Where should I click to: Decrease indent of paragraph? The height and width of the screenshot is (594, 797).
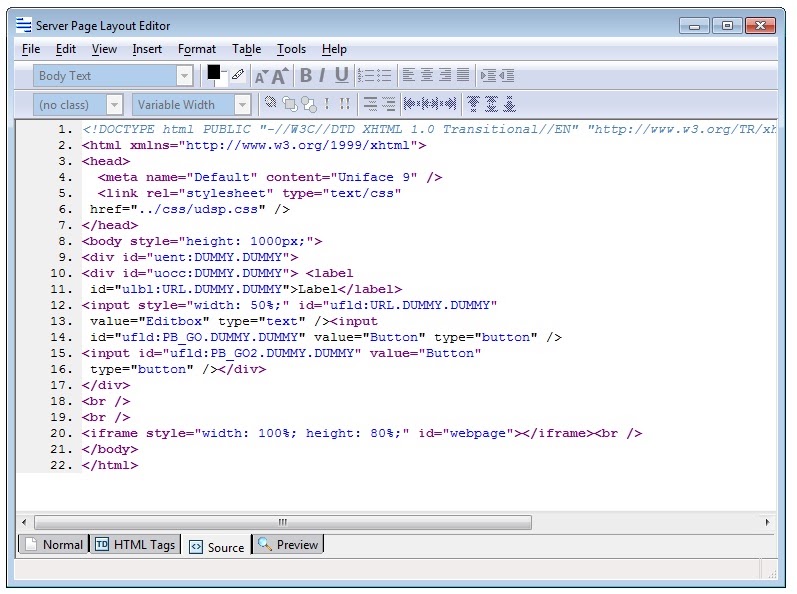coord(507,76)
